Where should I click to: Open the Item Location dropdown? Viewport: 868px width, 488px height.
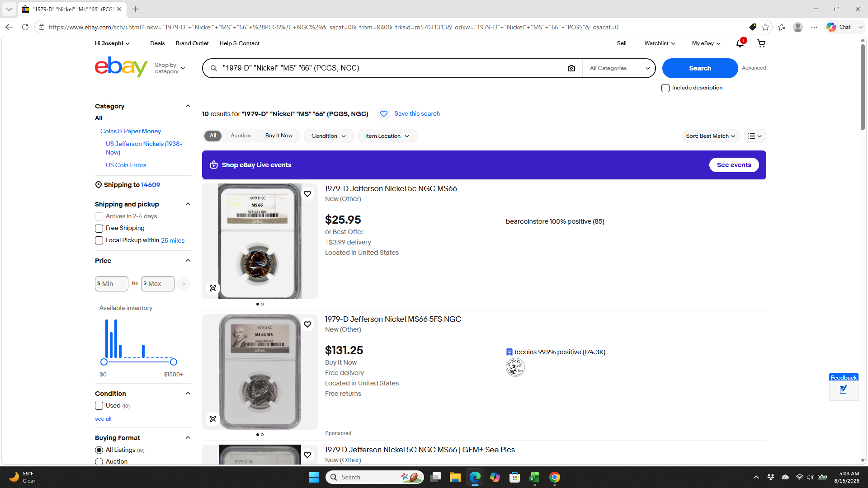387,136
